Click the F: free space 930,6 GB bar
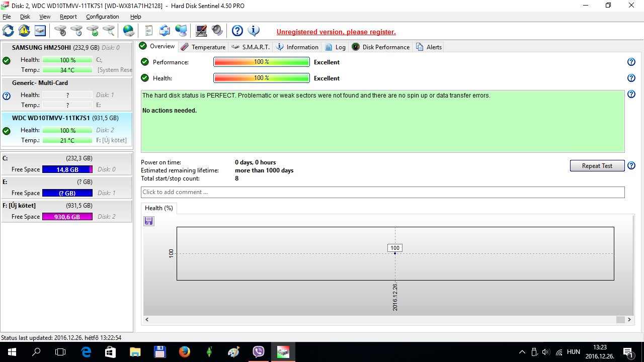The height and width of the screenshot is (362, 644). point(67,217)
